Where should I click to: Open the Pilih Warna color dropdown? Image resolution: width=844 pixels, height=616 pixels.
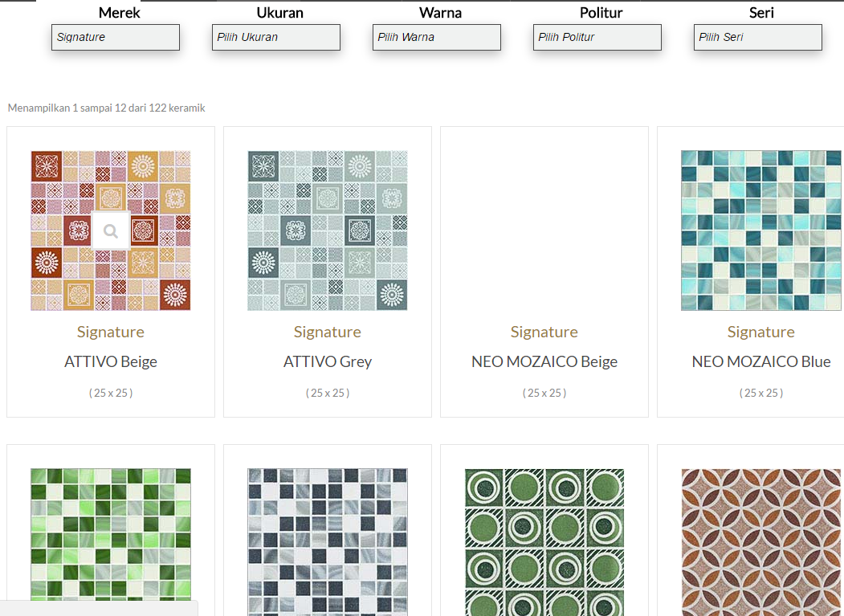click(x=437, y=38)
